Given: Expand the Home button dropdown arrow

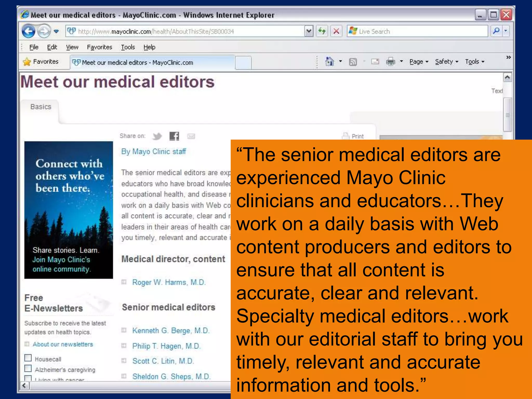Looking at the screenshot, I should [340, 62].
